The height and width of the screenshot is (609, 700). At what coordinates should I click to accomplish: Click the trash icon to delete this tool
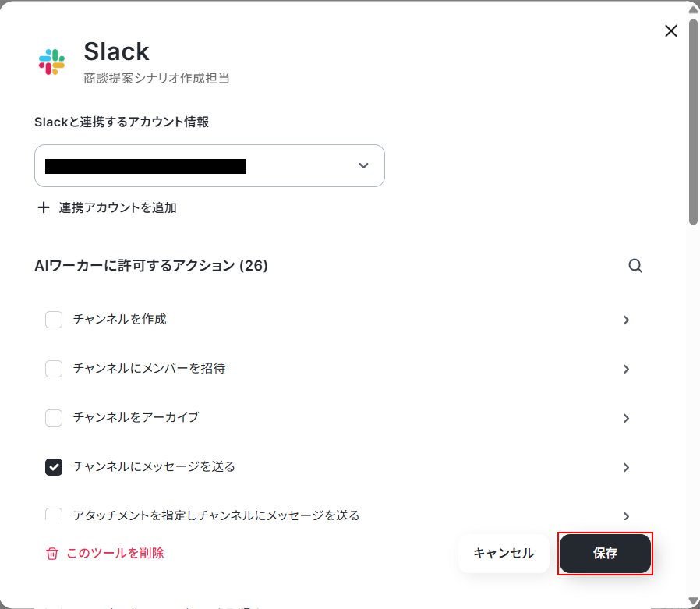52,554
